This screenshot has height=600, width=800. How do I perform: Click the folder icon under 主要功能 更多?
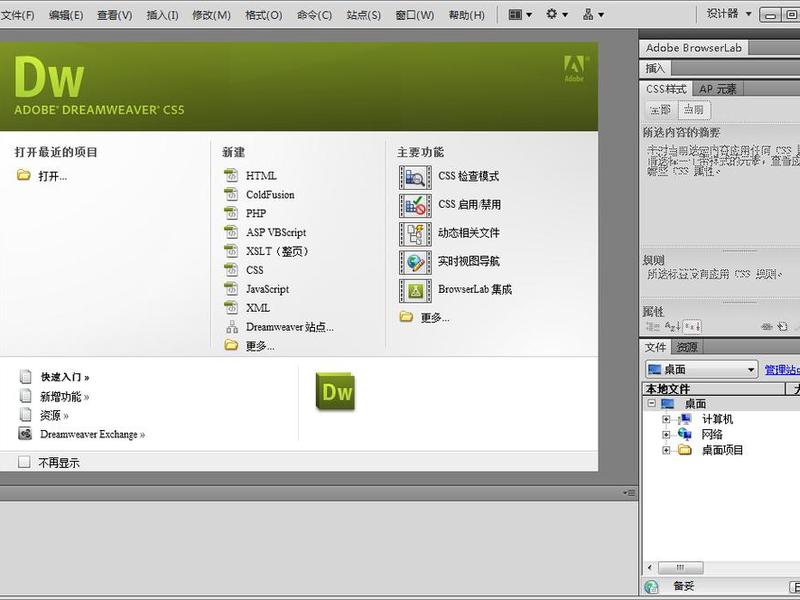coord(406,317)
